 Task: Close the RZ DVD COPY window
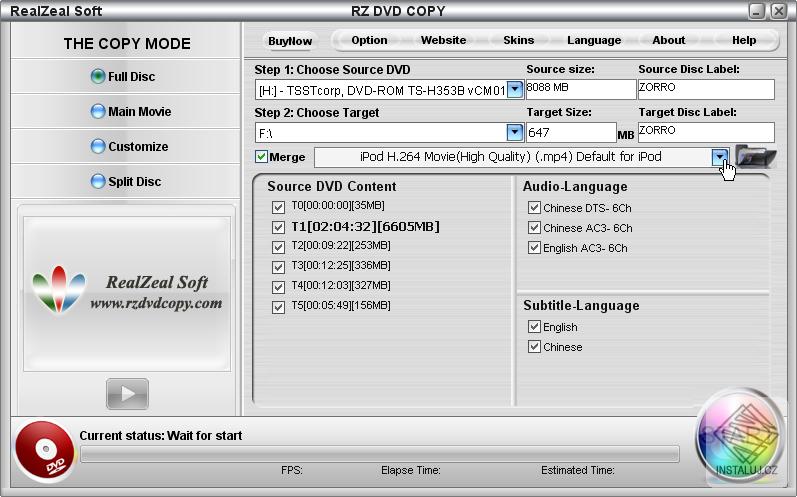[x=778, y=11]
